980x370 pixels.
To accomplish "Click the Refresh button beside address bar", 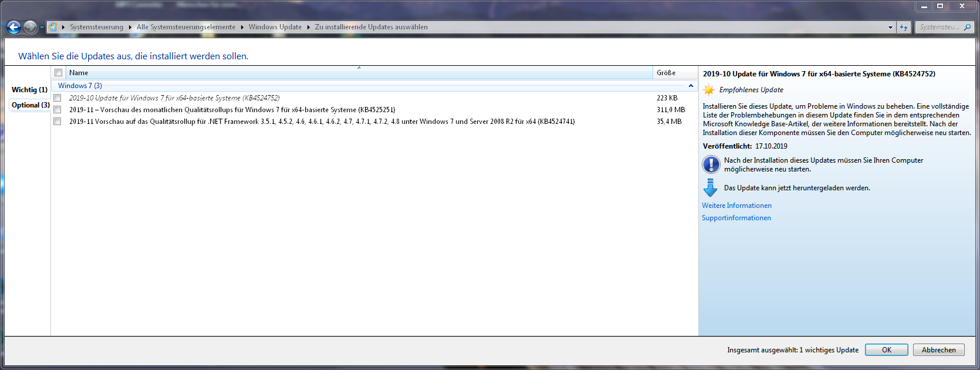I will 904,27.
